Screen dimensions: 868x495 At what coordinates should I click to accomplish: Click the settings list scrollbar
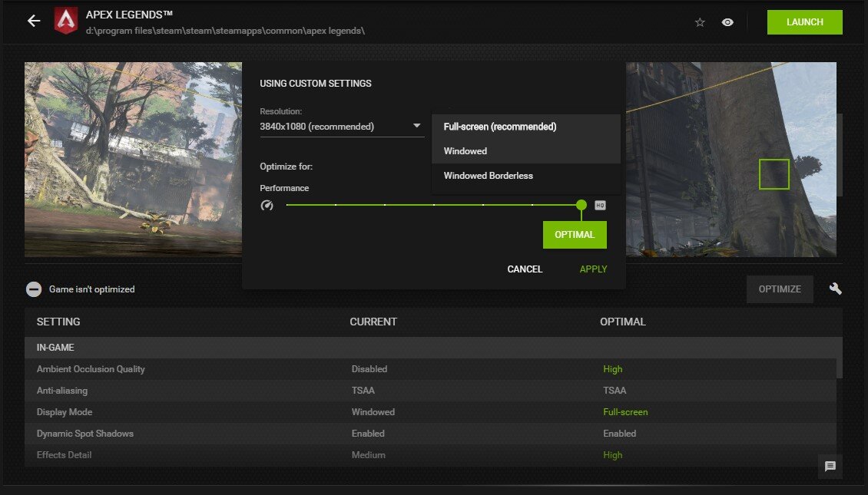click(x=840, y=358)
